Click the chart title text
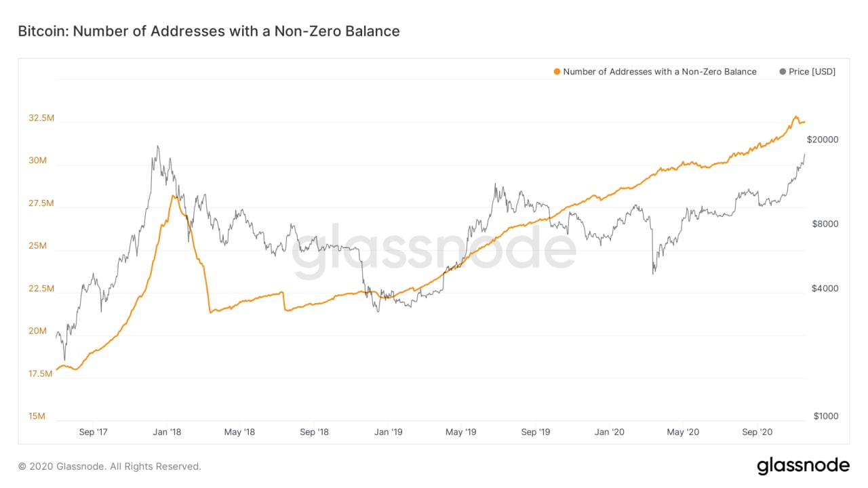This screenshot has height=488, width=868. 208,31
